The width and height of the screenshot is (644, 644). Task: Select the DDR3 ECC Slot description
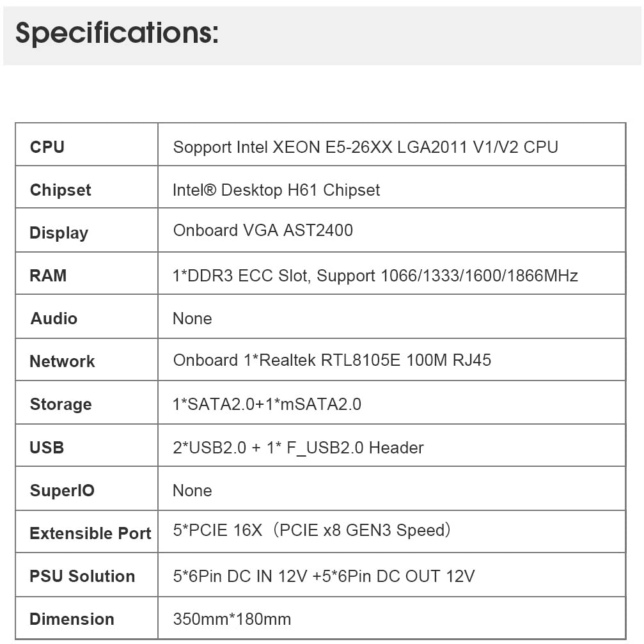[375, 276]
